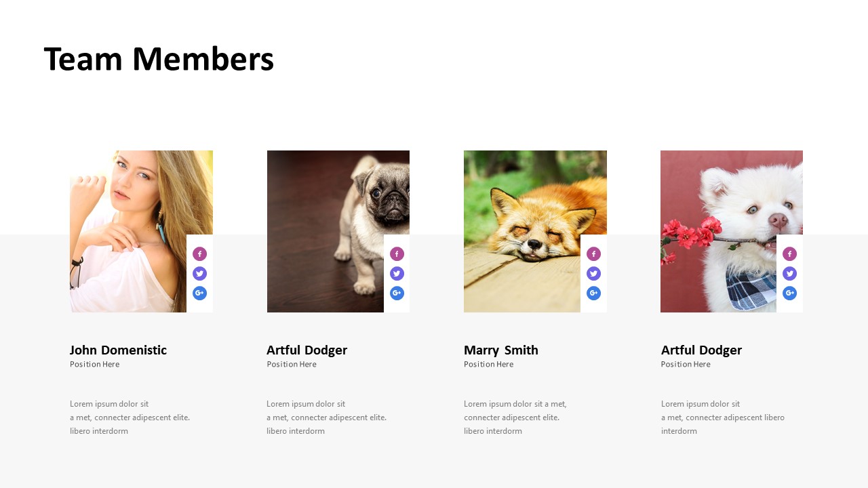This screenshot has width=868, height=488.
Task: Click Facebook icon beside white puppy photo
Action: pos(789,254)
